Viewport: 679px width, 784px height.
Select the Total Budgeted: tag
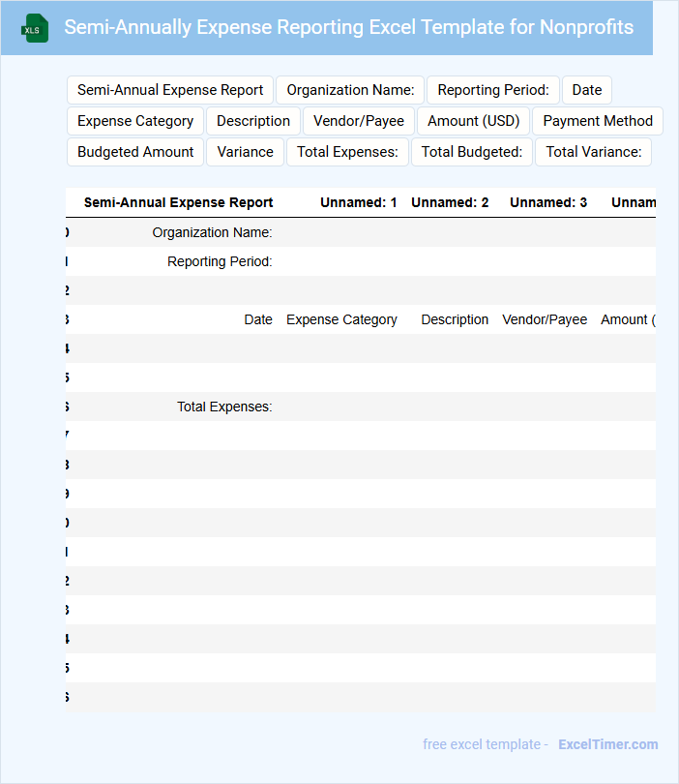472,152
